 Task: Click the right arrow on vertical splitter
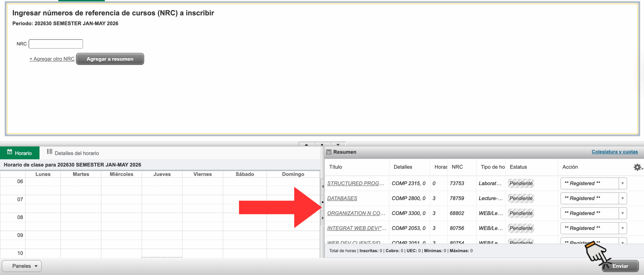click(x=323, y=218)
